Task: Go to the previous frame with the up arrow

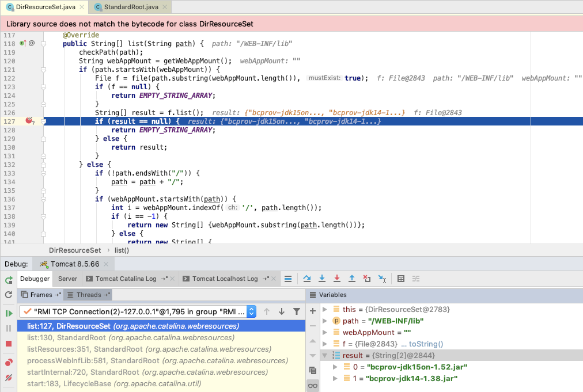Action: pyautogui.click(x=267, y=311)
